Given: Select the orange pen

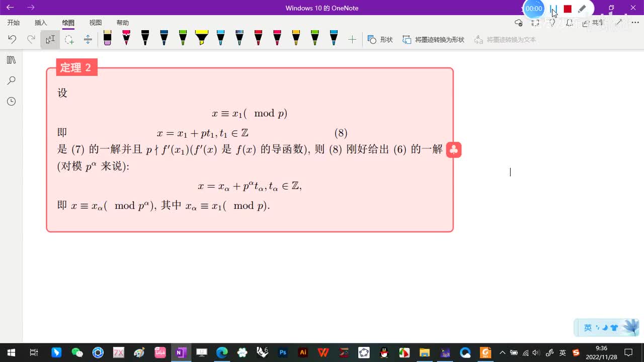Looking at the screenshot, I should tap(296, 38).
